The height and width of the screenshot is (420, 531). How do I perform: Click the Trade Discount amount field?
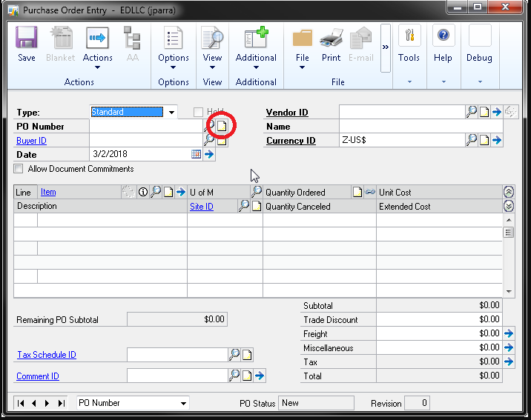click(439, 319)
